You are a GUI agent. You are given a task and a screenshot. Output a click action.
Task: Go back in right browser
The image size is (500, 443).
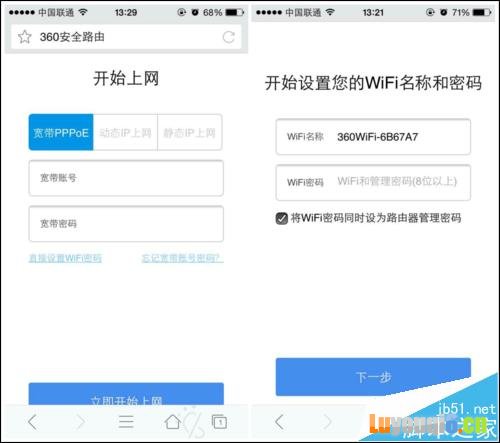(x=279, y=422)
